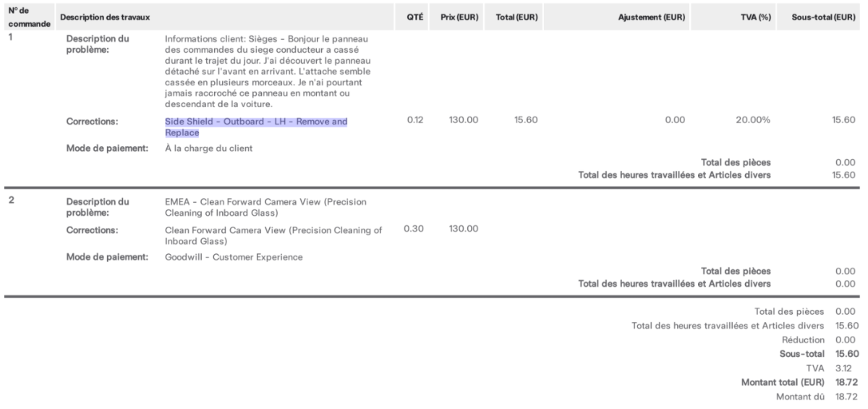Viewport: 868px width, 409px height.
Task: Select the "Sous-total (EUR)" column header
Action: [x=820, y=16]
